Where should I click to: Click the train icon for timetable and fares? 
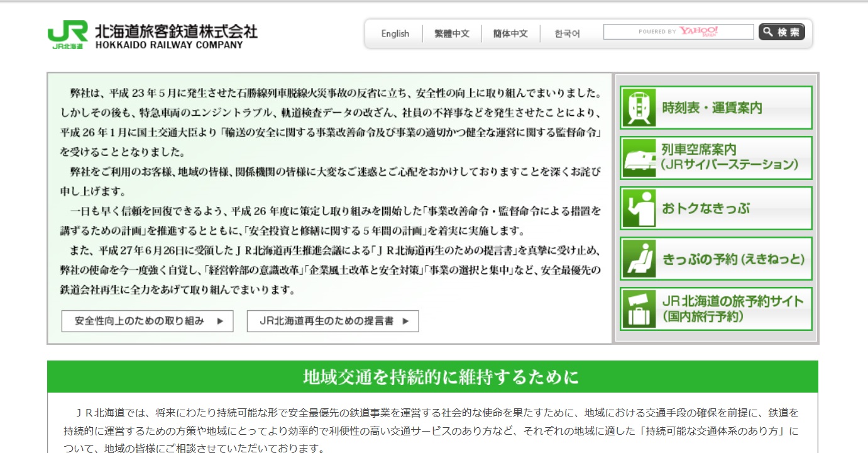[x=639, y=108]
